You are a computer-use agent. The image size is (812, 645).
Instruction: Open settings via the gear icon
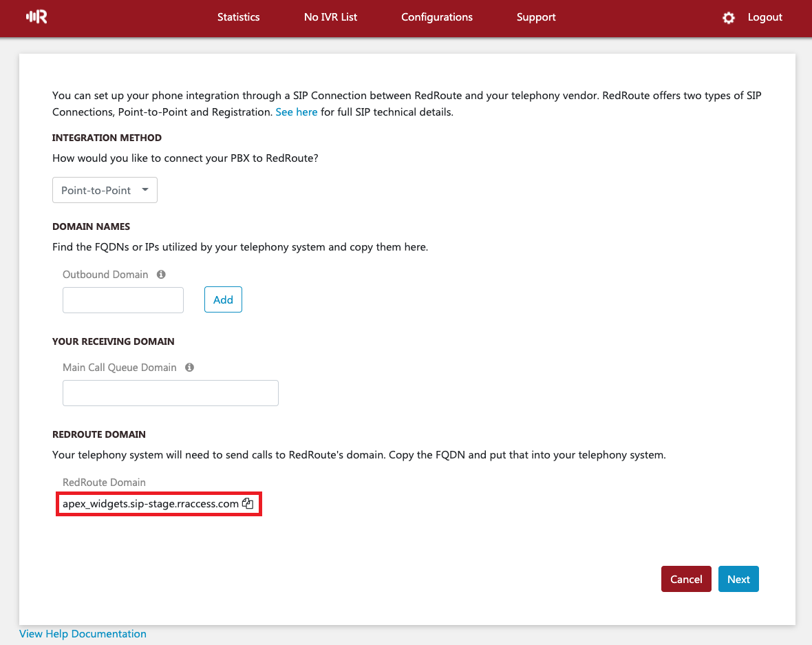pyautogui.click(x=729, y=18)
